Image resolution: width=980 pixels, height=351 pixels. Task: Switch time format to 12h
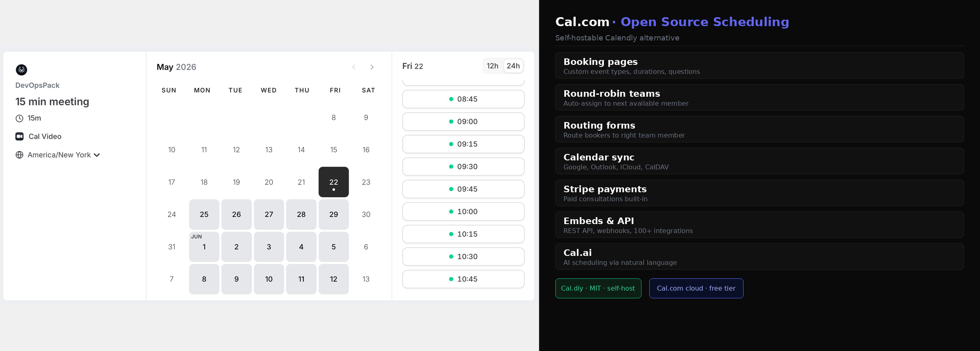492,66
